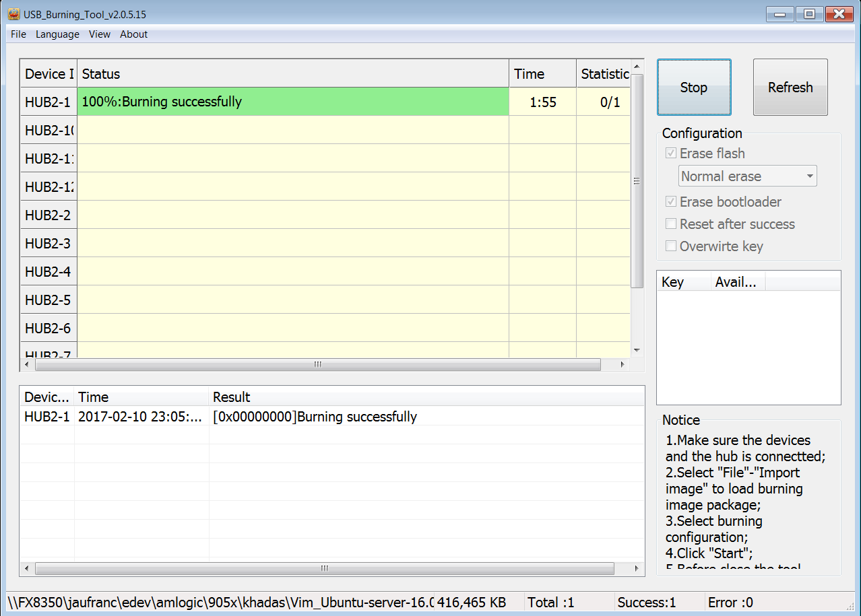Click the Status column header
861x616 pixels.
click(x=293, y=74)
